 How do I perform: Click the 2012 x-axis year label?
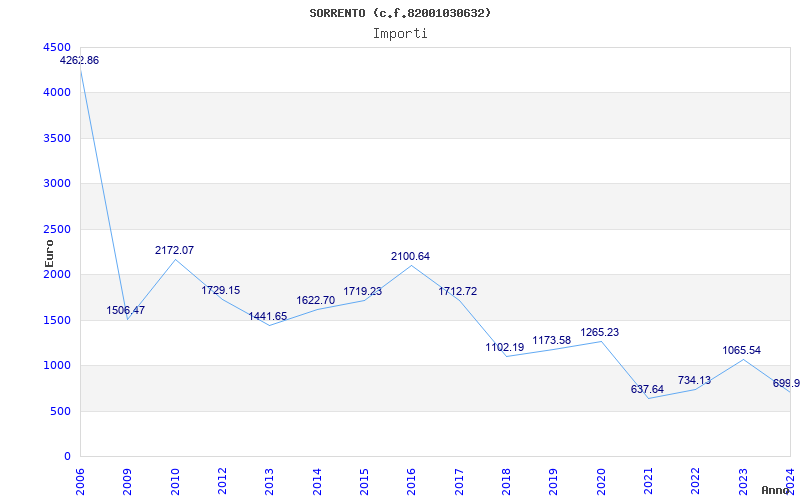click(222, 481)
